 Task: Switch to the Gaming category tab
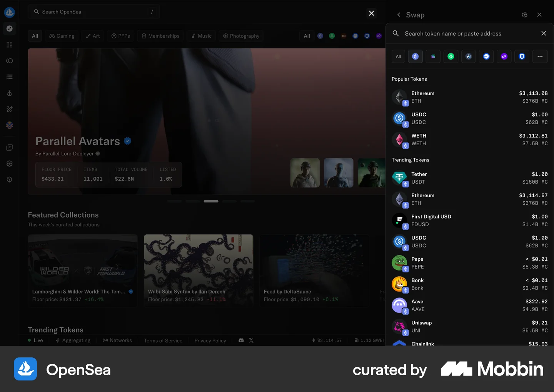62,36
